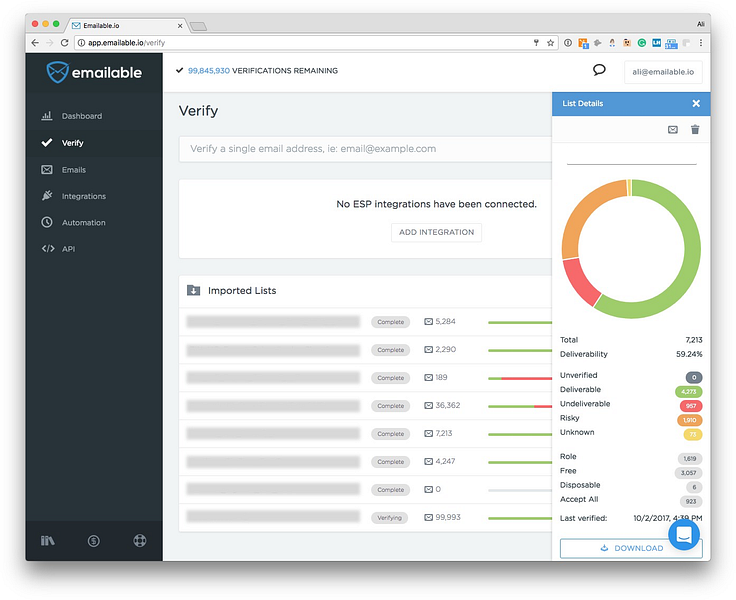Click the Integrations plug icon

47,196
